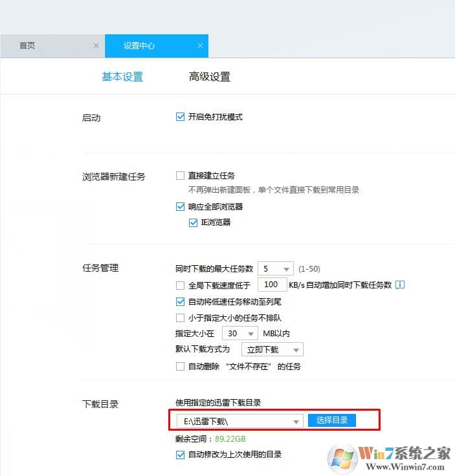Click the 选择目录 button
The height and width of the screenshot is (476, 455).
click(x=331, y=420)
